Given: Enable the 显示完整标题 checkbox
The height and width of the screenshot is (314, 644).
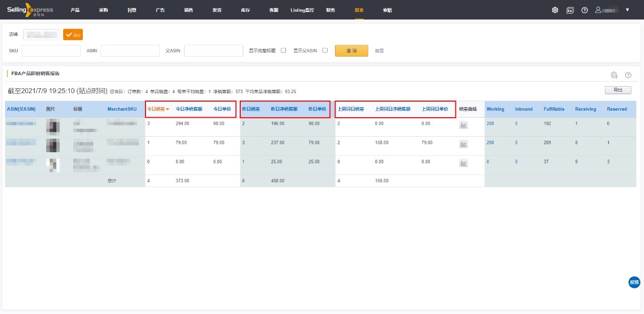Looking at the screenshot, I should pos(283,51).
